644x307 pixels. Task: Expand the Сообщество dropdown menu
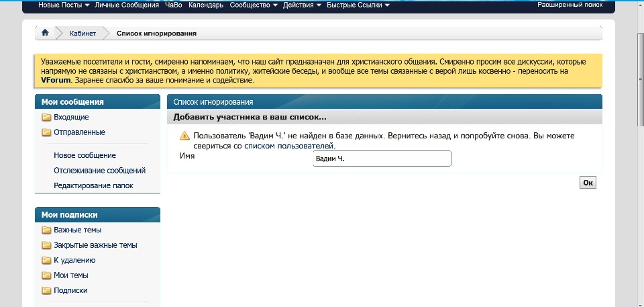click(x=254, y=5)
